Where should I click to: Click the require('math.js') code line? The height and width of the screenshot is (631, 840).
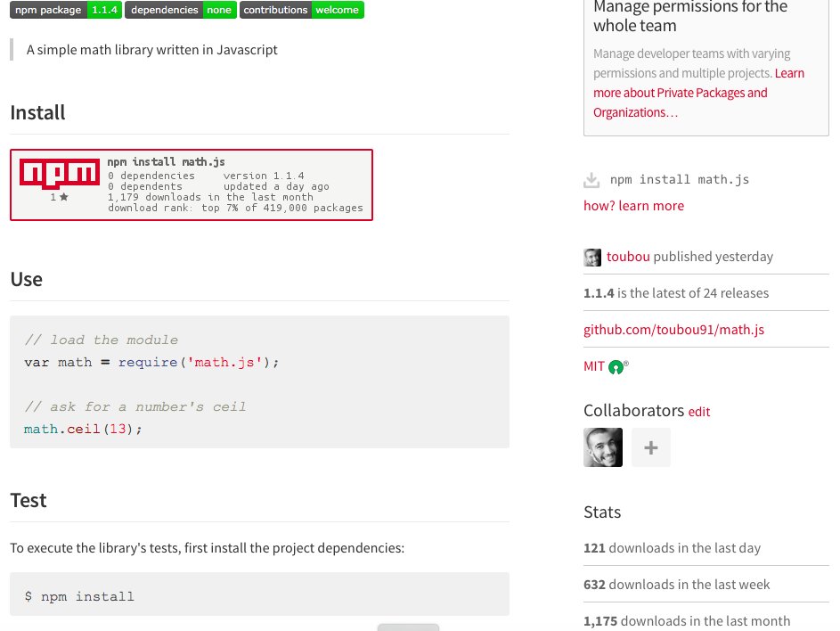point(151,363)
